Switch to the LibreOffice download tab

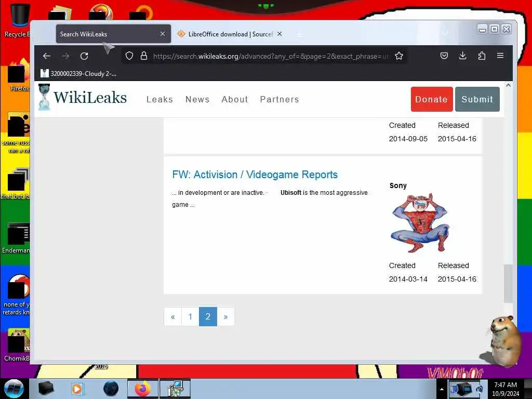230,34
